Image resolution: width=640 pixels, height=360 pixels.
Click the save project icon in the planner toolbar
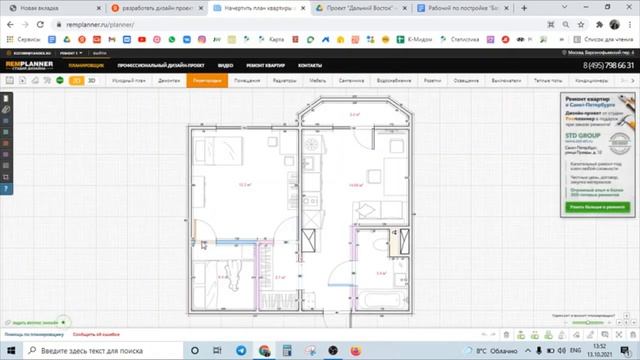click(x=9, y=80)
